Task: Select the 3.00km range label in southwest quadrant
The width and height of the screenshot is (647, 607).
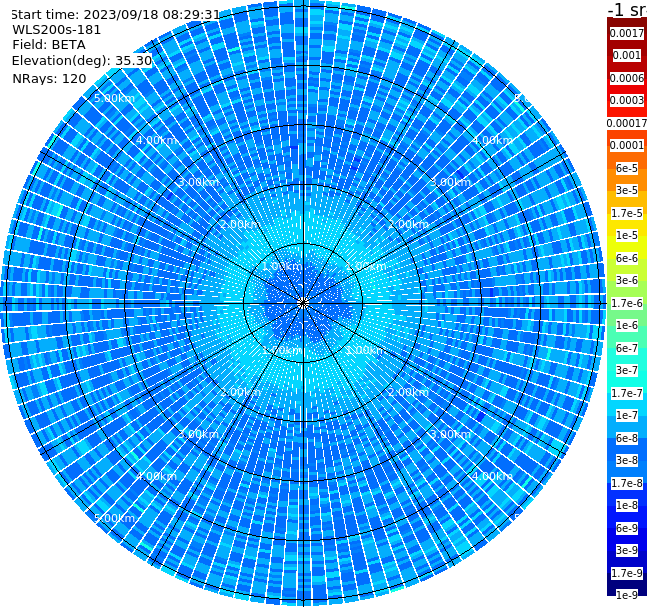Action: (198, 434)
